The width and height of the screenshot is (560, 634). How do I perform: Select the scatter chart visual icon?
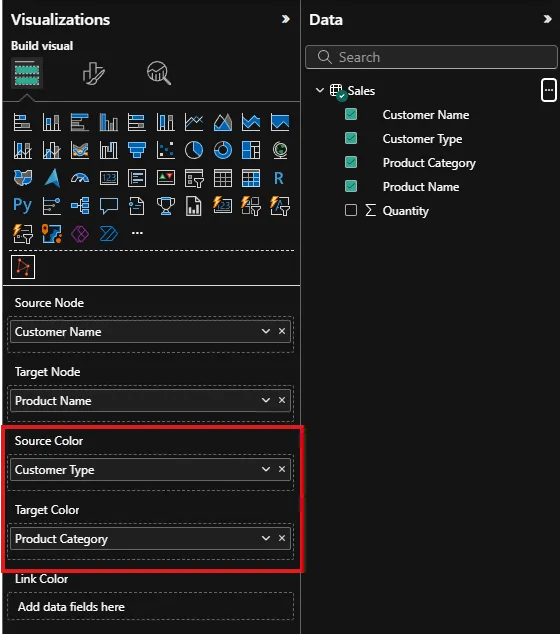(x=165, y=150)
